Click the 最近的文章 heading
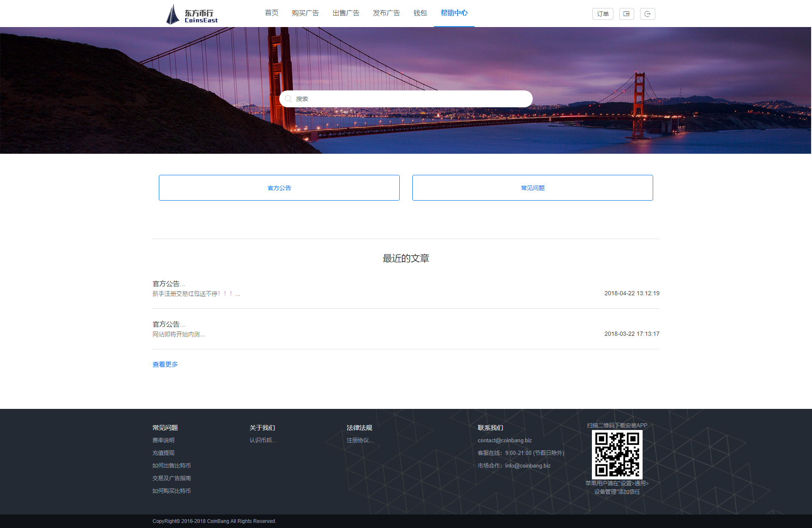 406,259
